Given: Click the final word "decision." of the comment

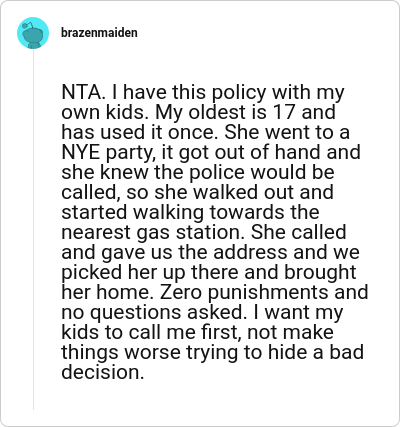Looking at the screenshot, I should 103,372.
